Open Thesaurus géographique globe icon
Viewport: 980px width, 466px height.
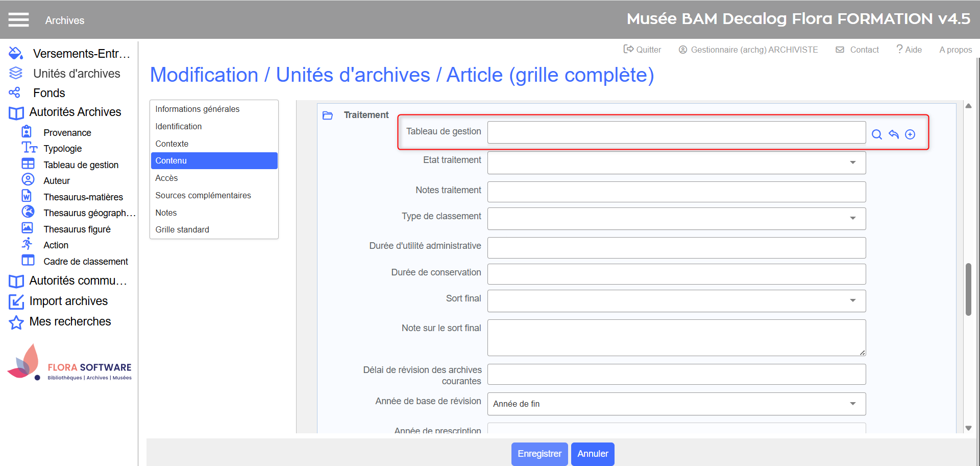(28, 212)
